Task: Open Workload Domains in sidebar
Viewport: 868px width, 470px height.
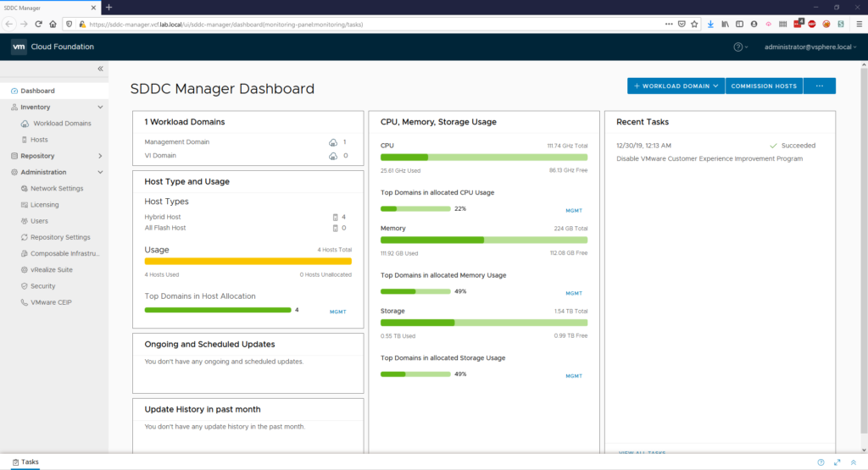Action: pos(62,124)
